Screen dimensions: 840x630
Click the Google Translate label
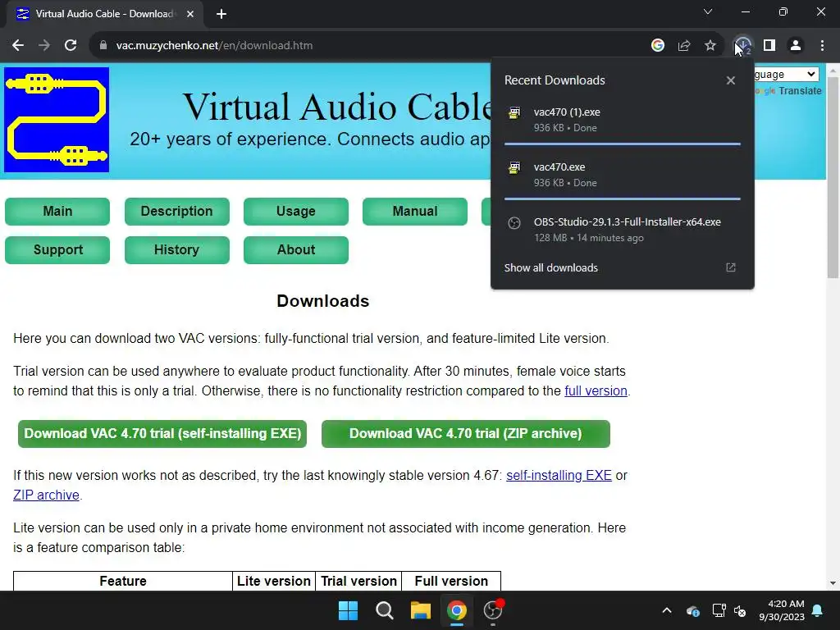pyautogui.click(x=788, y=91)
